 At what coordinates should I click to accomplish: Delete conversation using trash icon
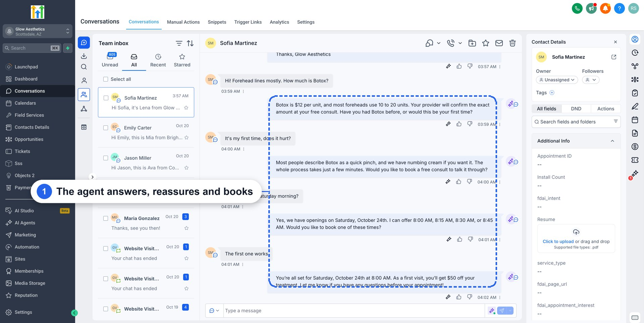(512, 43)
